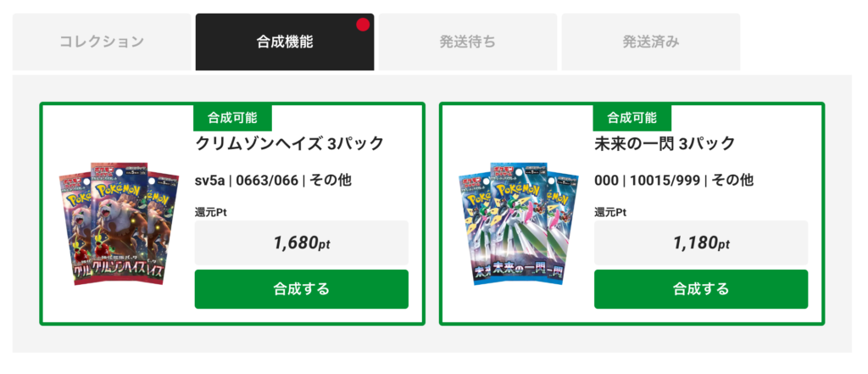Select the クリムゾンヘイズ 3パック title
The image size is (868, 374).
290,144
